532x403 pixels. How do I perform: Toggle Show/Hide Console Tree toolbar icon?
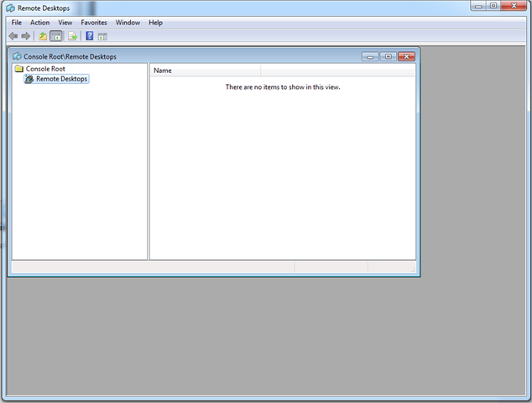pyautogui.click(x=55, y=36)
